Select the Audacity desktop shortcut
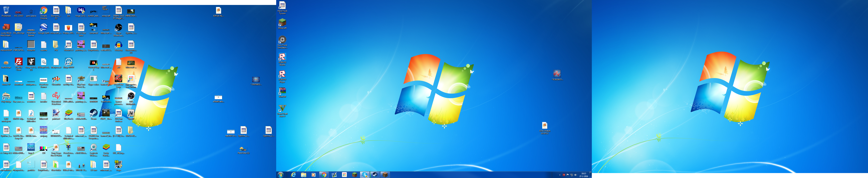 [x=119, y=46]
